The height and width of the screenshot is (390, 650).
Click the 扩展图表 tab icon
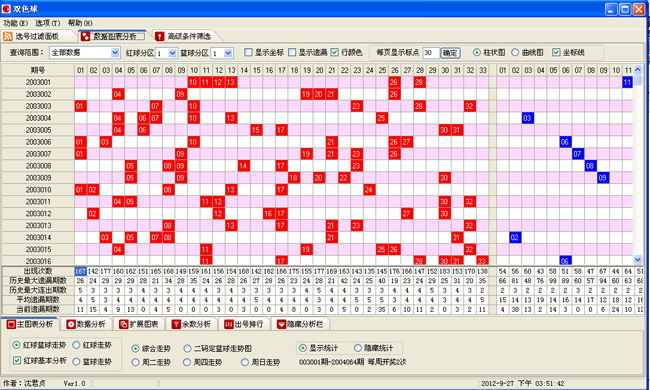(x=124, y=325)
